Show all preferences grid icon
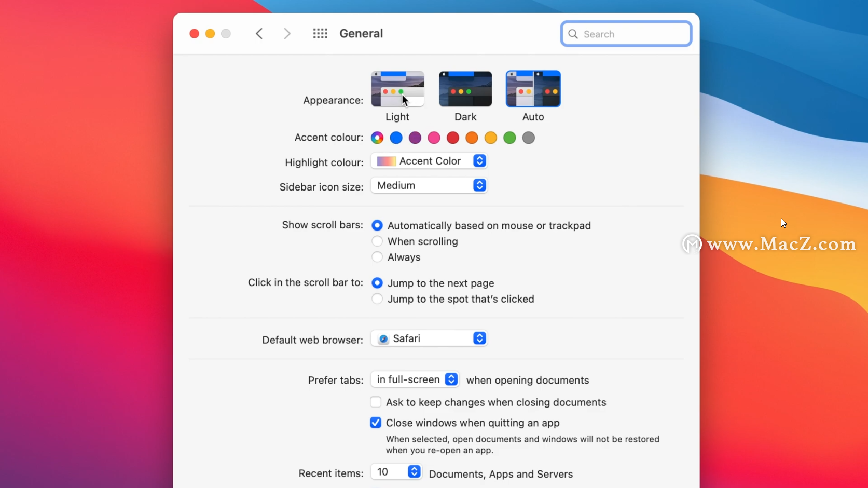 pos(320,34)
